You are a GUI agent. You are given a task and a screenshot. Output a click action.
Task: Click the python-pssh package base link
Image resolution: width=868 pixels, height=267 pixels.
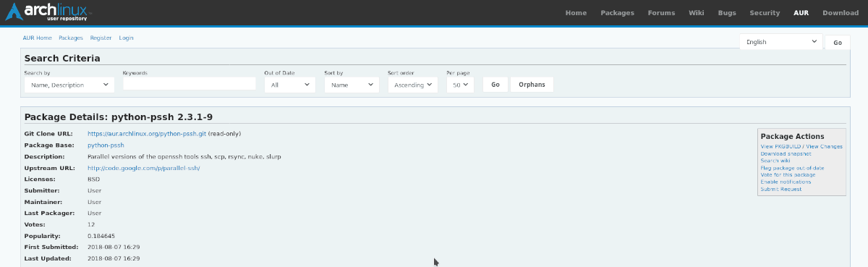pos(106,145)
